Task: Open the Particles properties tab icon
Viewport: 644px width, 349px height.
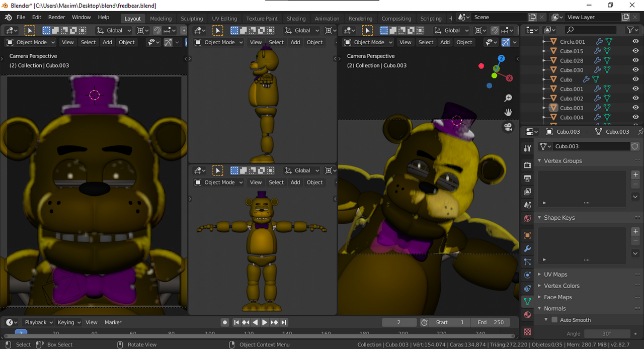Action: (527, 261)
